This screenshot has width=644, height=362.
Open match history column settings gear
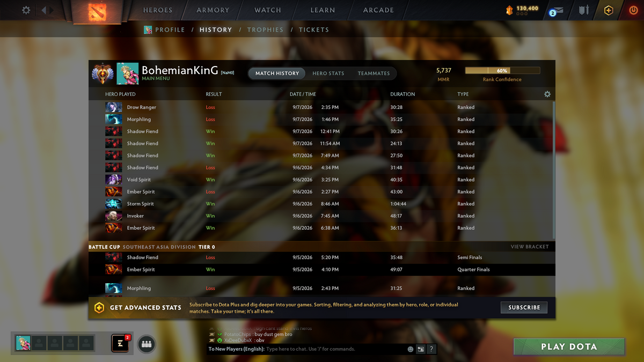pyautogui.click(x=547, y=94)
